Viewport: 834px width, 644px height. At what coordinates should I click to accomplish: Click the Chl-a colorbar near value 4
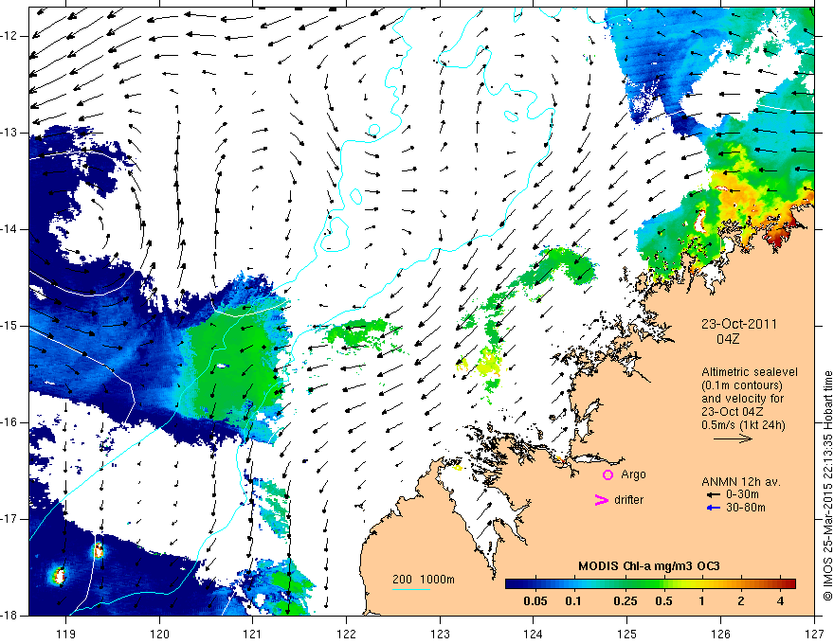pos(780,584)
